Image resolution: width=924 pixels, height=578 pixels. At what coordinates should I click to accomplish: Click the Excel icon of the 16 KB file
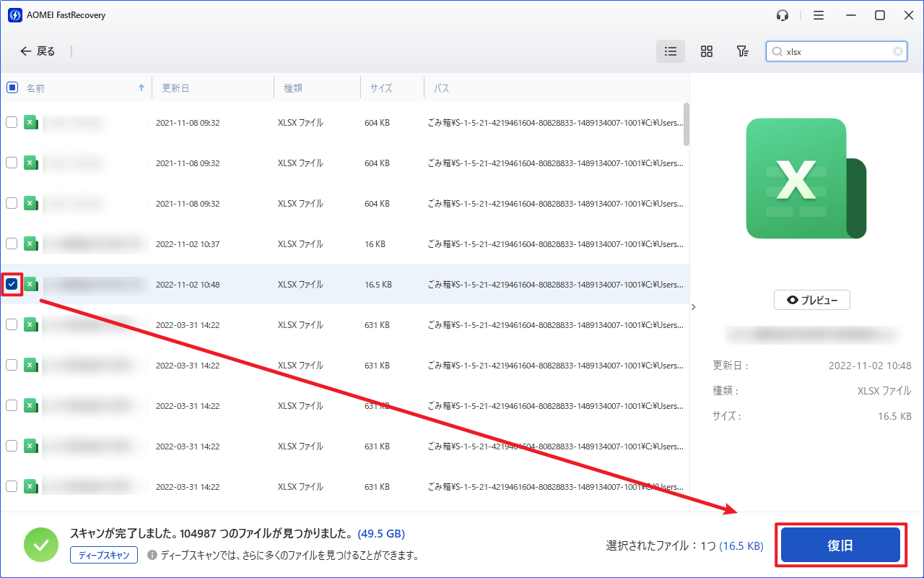coord(30,244)
